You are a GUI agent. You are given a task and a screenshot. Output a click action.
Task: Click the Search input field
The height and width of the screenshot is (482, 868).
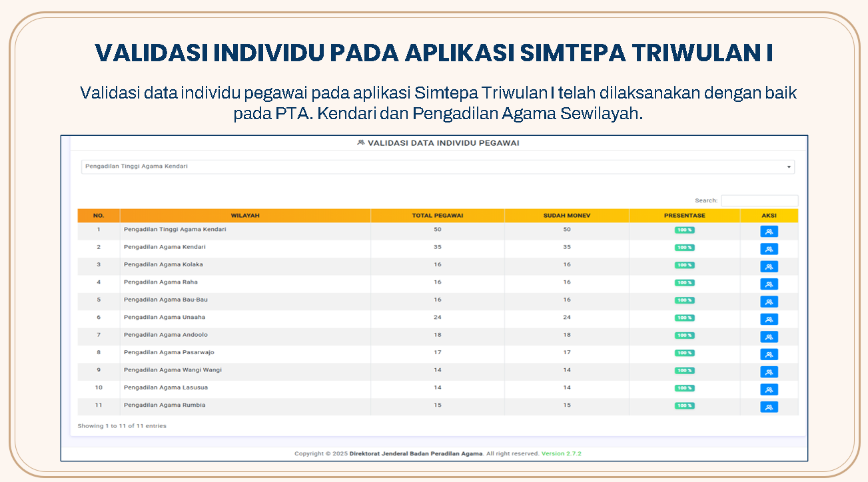759,200
